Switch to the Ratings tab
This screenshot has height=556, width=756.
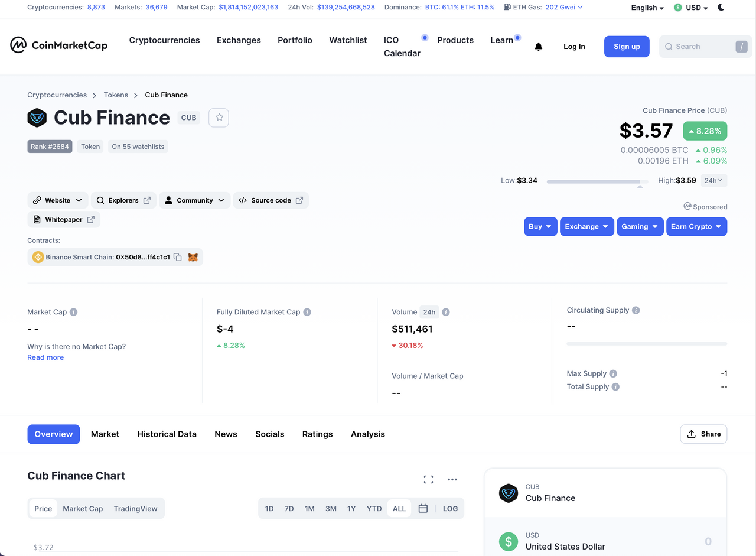[317, 434]
